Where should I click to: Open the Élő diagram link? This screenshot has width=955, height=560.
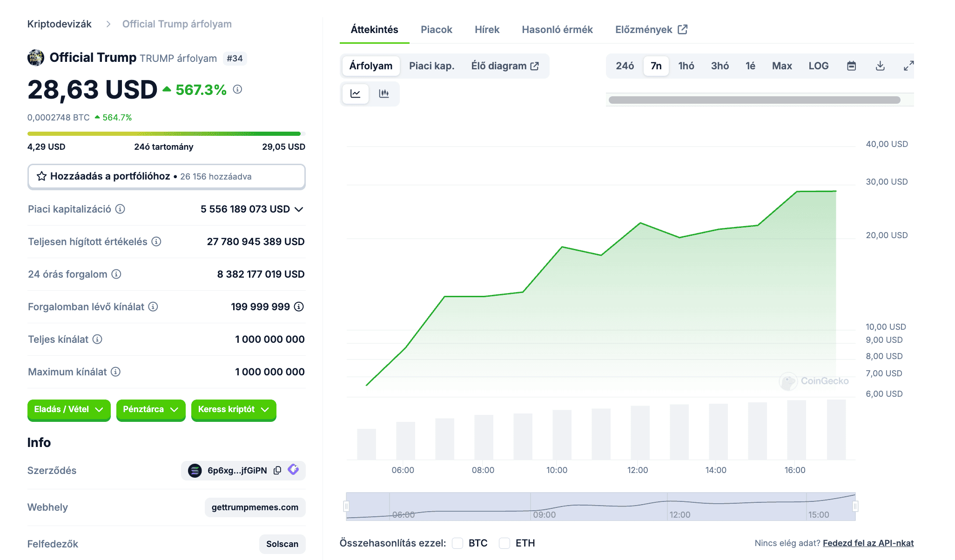pyautogui.click(x=505, y=66)
